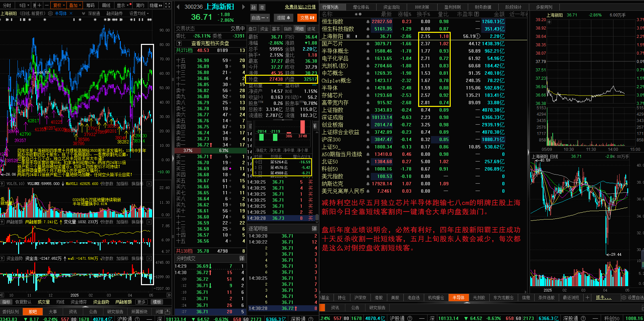Switch chart to 简约 mode
Viewport: 644px width, 321px height.
pyautogui.click(x=140, y=5)
